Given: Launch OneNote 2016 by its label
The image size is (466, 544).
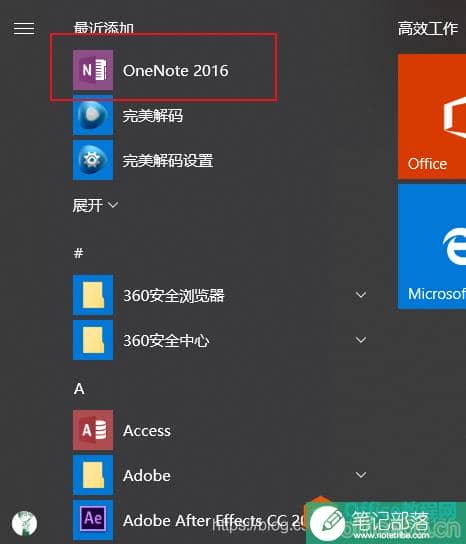Looking at the screenshot, I should (176, 71).
